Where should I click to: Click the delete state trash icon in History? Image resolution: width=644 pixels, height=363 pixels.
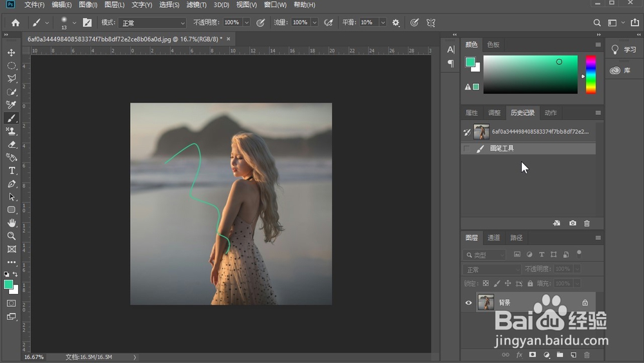click(x=587, y=223)
